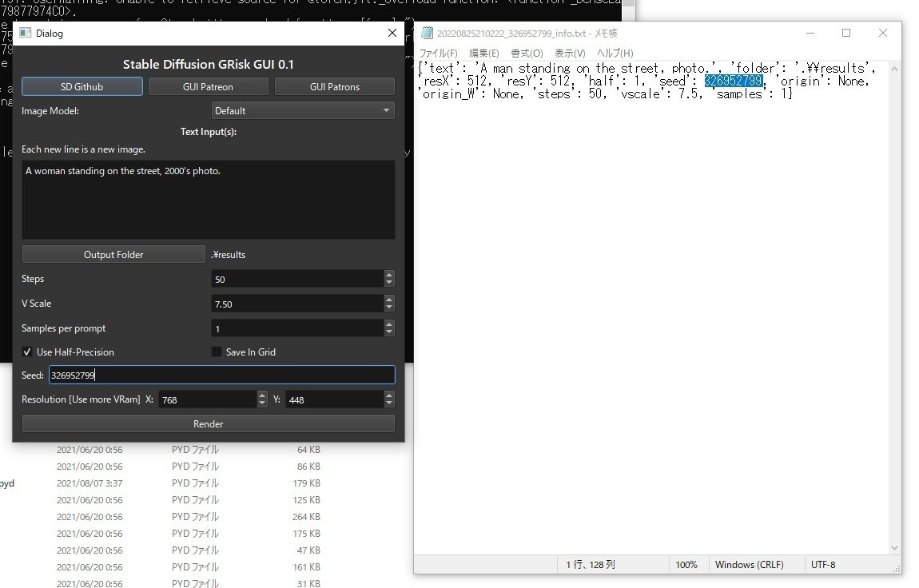Enable Save In Grid
Viewport: 919px width, 588px height.
tap(216, 352)
